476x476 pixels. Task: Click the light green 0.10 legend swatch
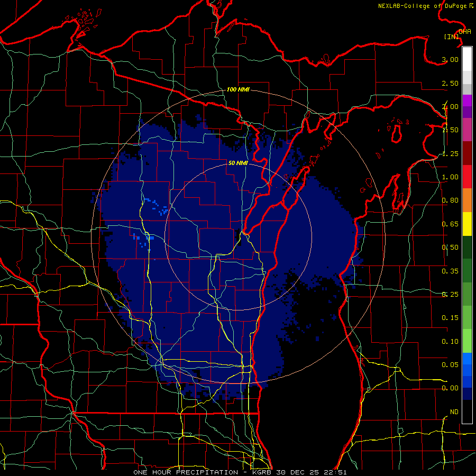coord(467,341)
